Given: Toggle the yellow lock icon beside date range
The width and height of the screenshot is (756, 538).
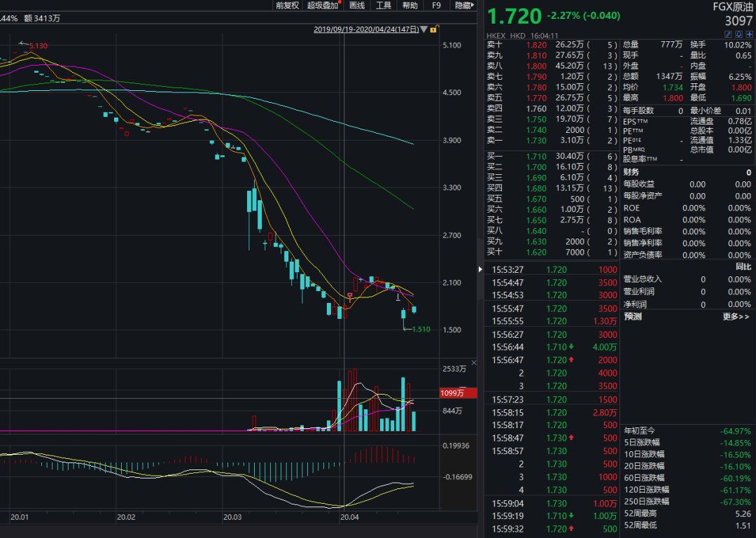Looking at the screenshot, I should (x=433, y=29).
